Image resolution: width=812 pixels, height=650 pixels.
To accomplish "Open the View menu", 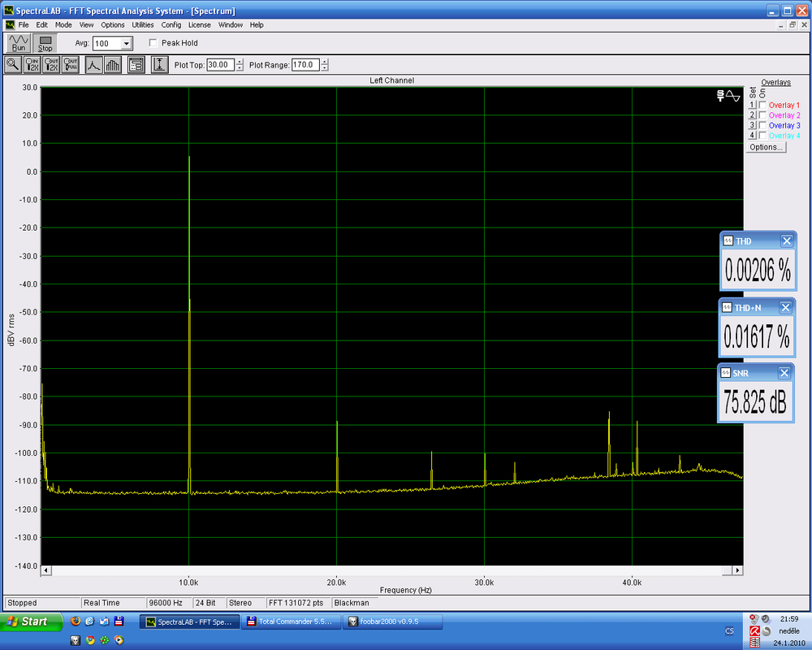I will [87, 25].
